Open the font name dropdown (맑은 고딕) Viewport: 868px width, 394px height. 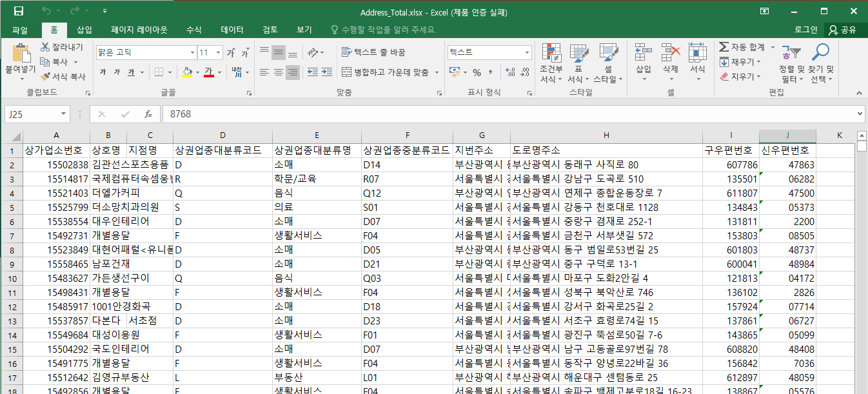[x=192, y=52]
